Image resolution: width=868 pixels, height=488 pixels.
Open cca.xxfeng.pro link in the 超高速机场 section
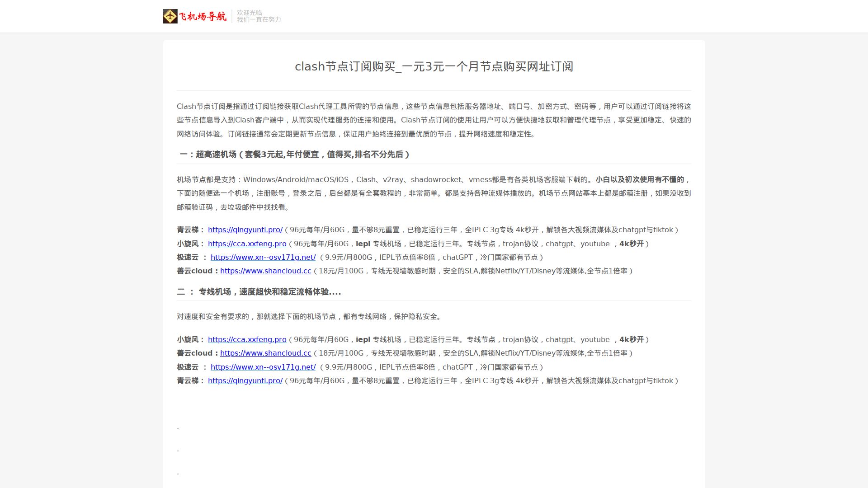pyautogui.click(x=247, y=244)
